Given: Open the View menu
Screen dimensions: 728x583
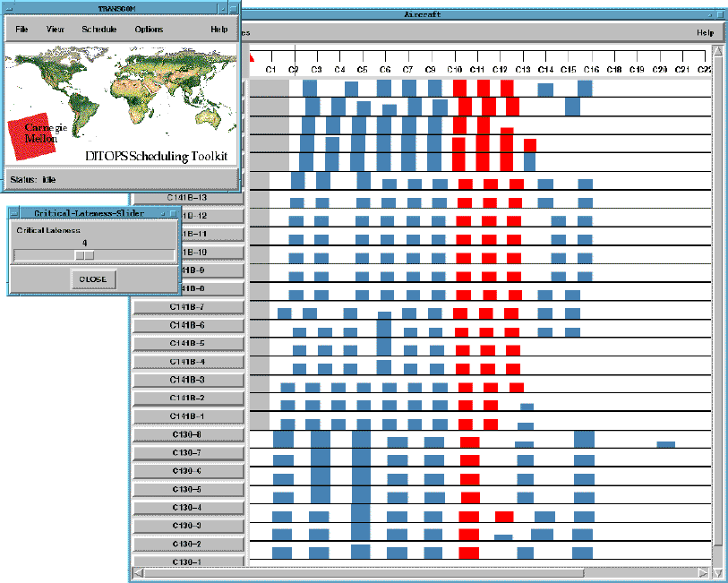Looking at the screenshot, I should coord(56,30).
